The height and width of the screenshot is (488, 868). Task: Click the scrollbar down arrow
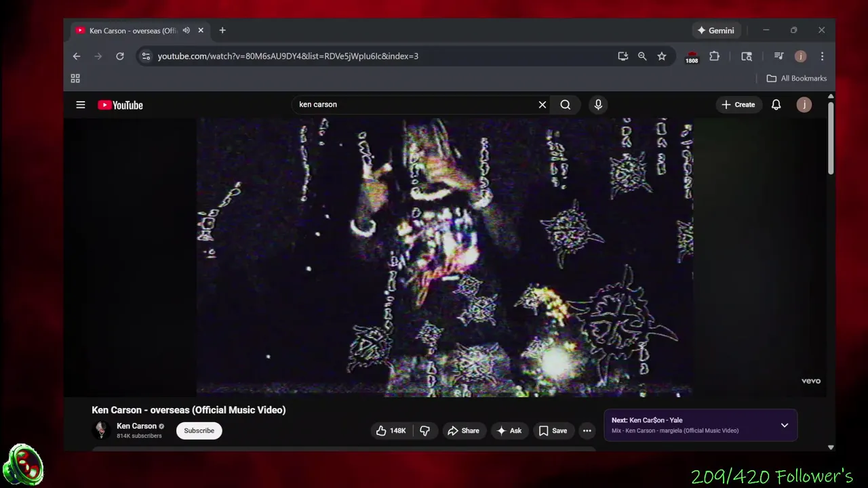tap(831, 447)
